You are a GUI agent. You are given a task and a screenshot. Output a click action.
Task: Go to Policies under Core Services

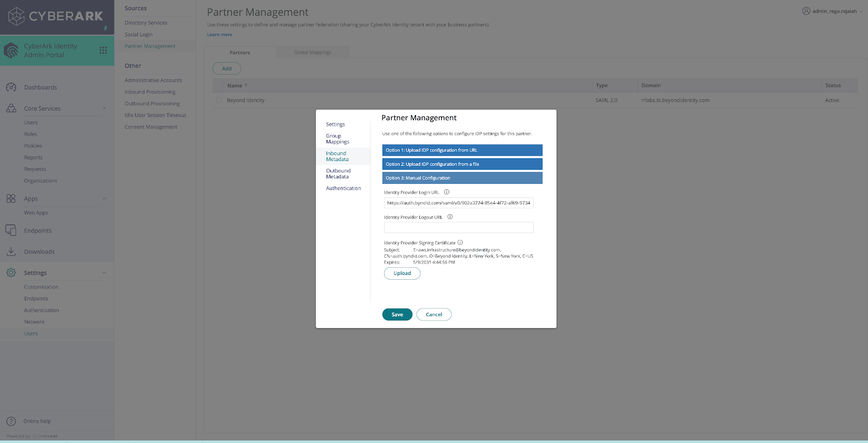pyautogui.click(x=33, y=146)
